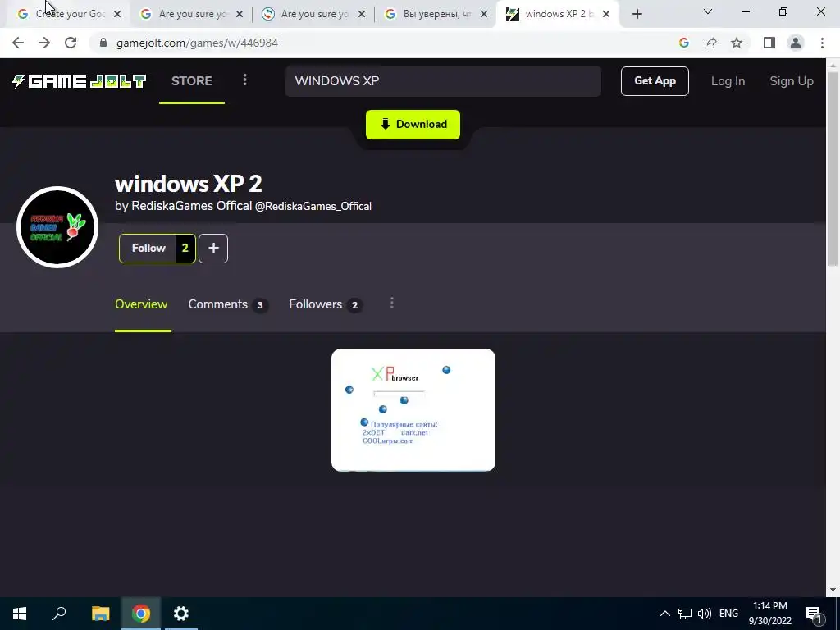Screen dimensions: 840x630
Task: Switch to the Comments tab
Action: [228, 304]
